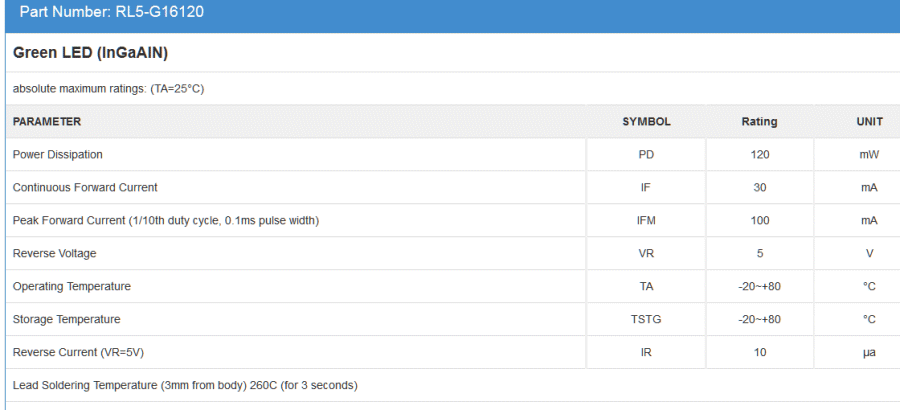The width and height of the screenshot is (900, 410).
Task: Click the UNIT column header
Action: point(869,122)
